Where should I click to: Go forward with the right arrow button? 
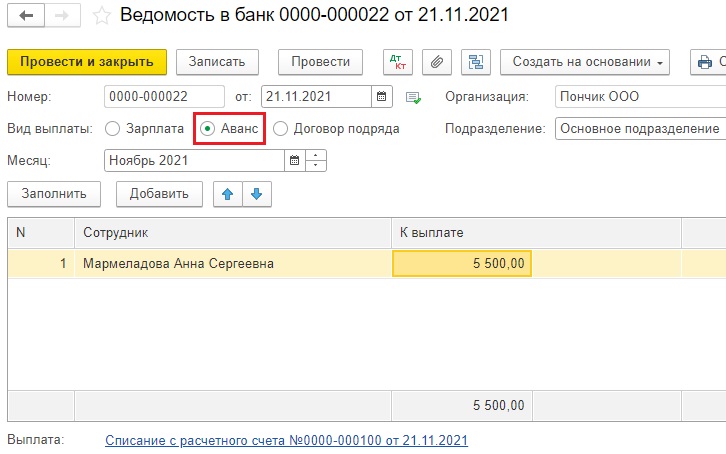62,15
